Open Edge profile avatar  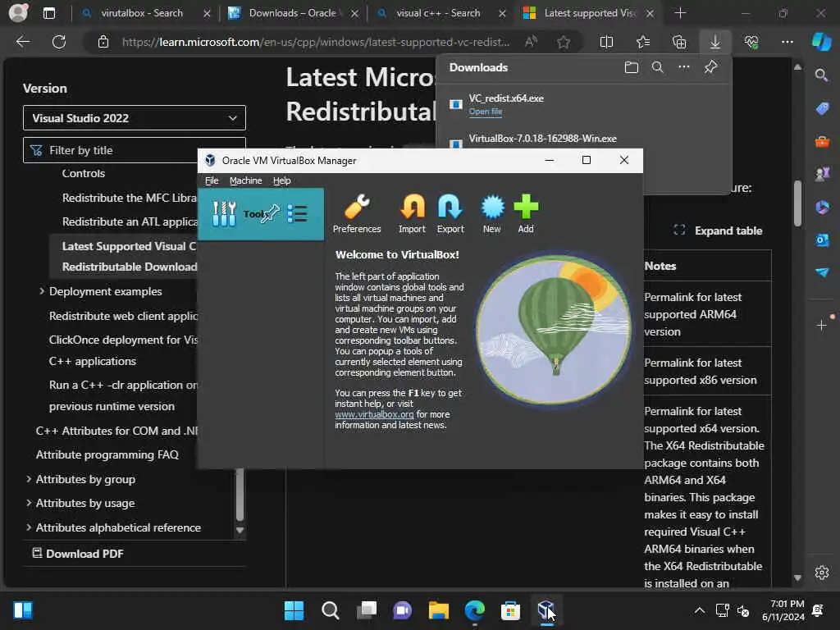click(x=18, y=13)
